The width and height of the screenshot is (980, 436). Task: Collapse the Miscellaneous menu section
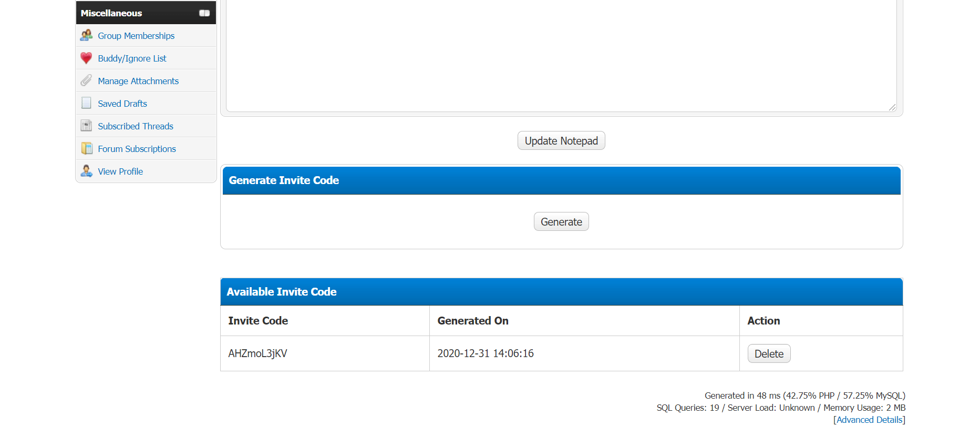204,13
